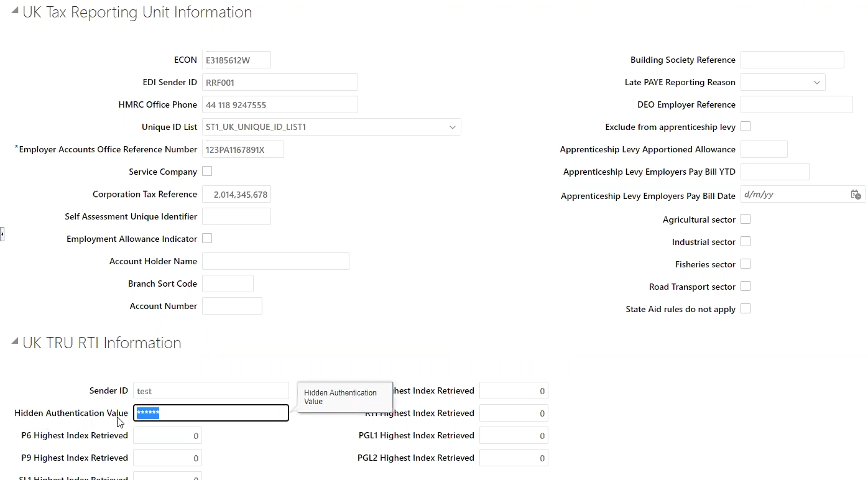Select the Agricultural sector checkbox
Viewport: 868px width, 480px height.
tap(746, 219)
